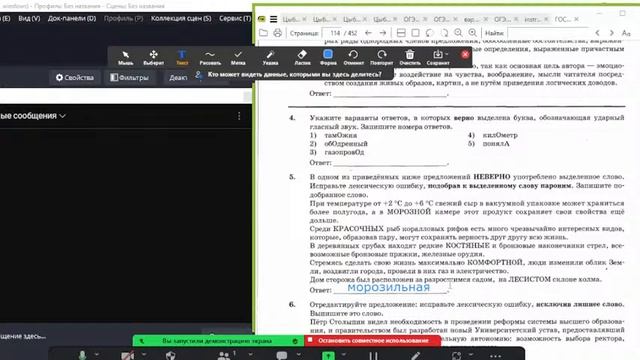Enable the Указка spotlight tool
This screenshot has height=360, width=640.
(x=270, y=57)
